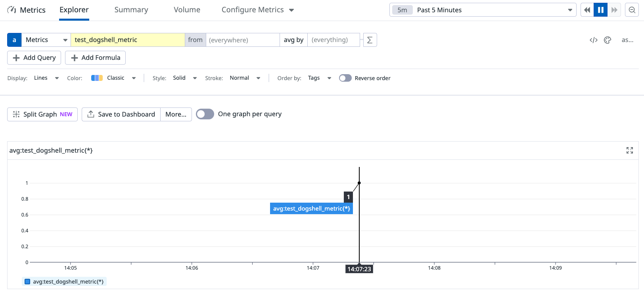The image size is (644, 301).
Task: Pause live graph updates
Action: pos(601,10)
